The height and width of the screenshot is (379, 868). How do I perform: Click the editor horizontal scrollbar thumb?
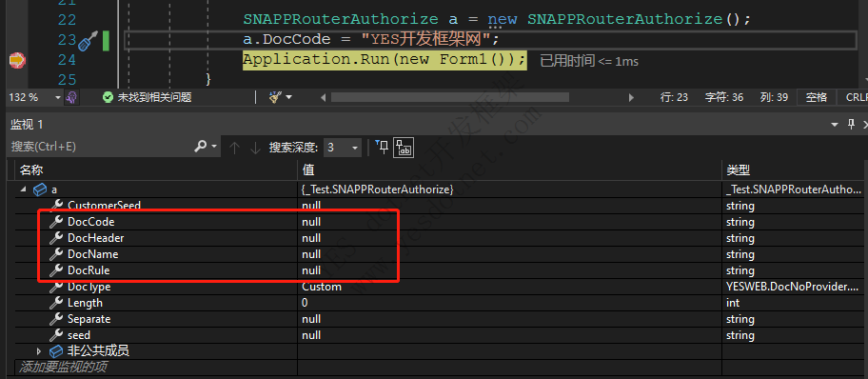pyautogui.click(x=449, y=97)
